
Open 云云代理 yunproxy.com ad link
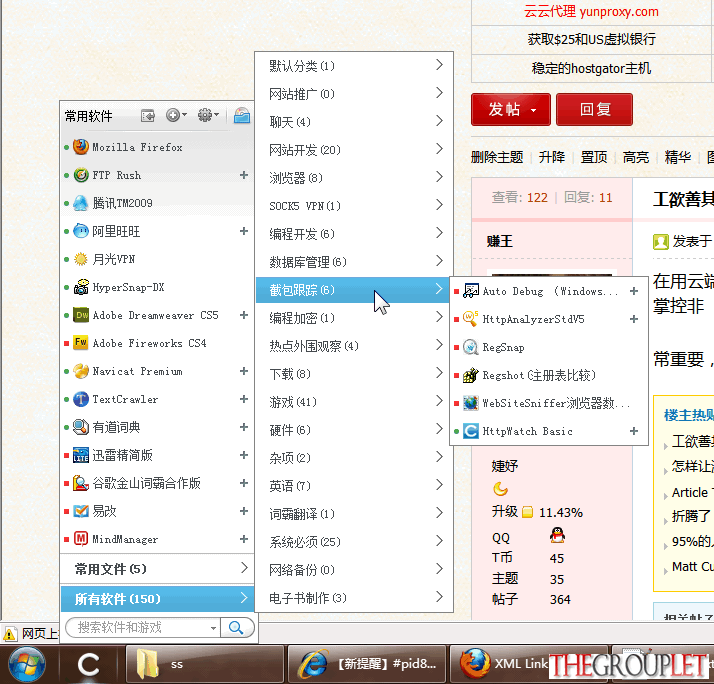pos(591,11)
